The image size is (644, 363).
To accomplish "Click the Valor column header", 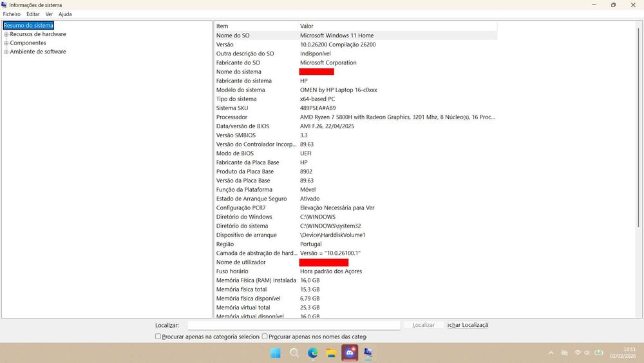I will (x=397, y=26).
